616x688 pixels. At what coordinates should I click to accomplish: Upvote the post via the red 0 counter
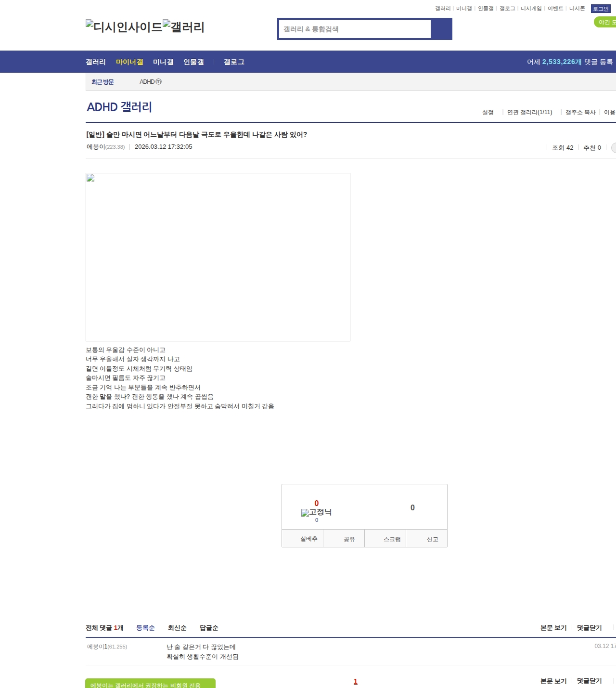(317, 503)
